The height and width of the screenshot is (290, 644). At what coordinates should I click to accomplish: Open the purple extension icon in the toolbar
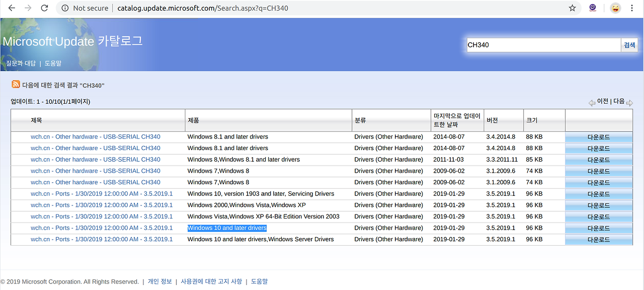click(x=593, y=8)
